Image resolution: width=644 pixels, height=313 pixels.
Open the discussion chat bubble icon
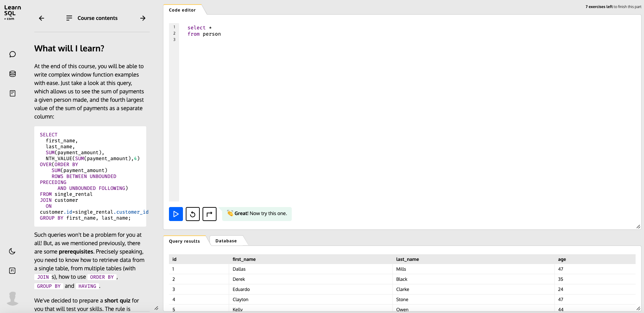click(13, 54)
